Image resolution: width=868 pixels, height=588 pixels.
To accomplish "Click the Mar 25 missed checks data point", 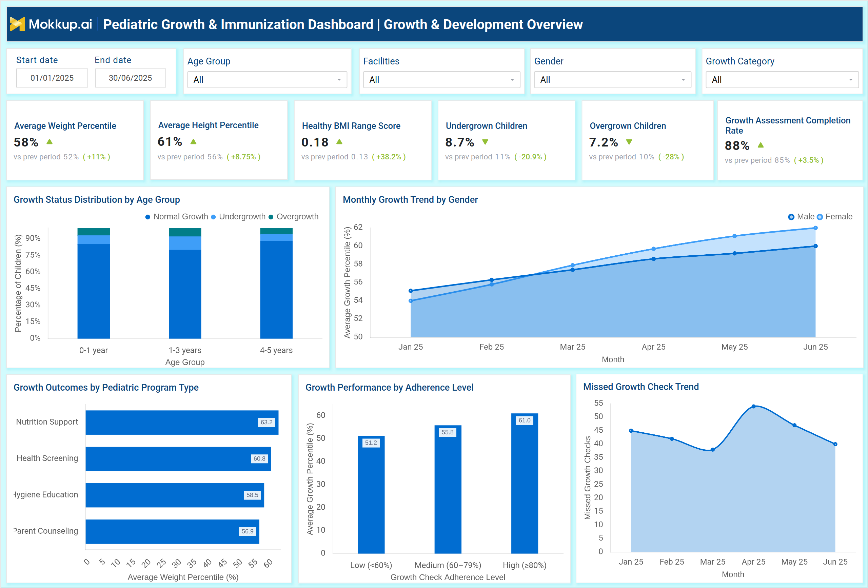I will point(713,450).
